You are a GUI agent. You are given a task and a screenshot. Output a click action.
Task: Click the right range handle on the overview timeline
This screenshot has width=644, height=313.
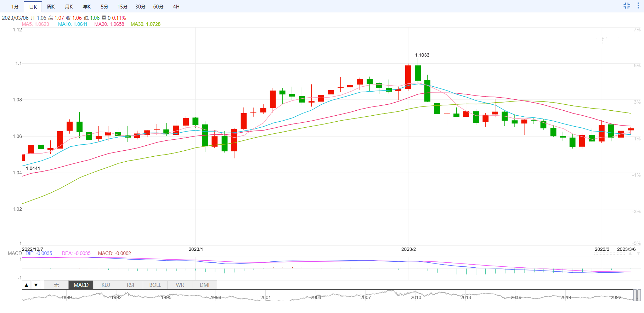click(639, 295)
